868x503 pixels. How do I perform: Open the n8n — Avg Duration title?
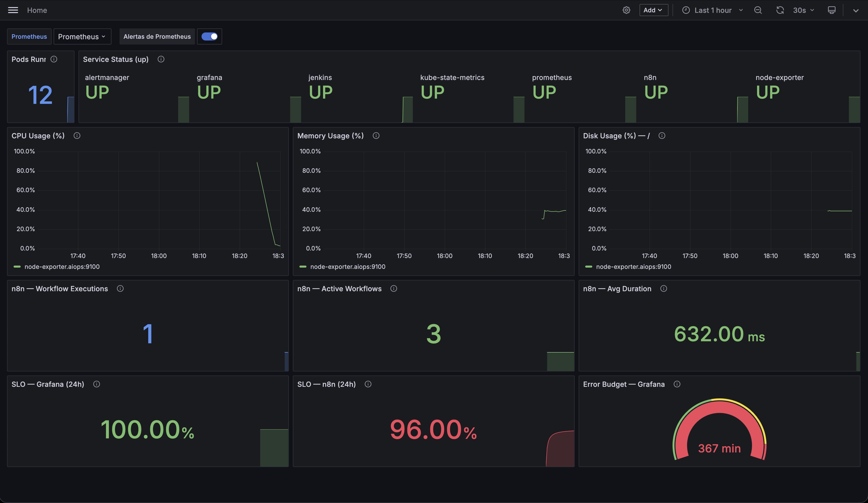617,288
